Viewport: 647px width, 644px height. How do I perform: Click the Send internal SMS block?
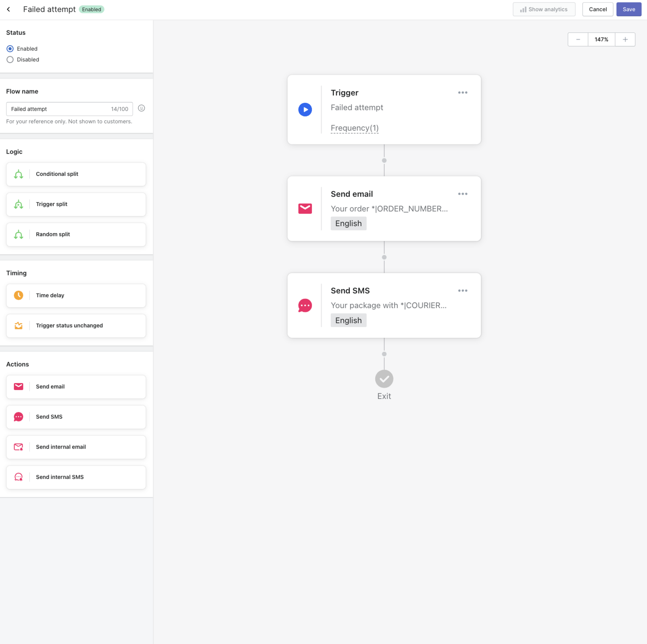76,477
